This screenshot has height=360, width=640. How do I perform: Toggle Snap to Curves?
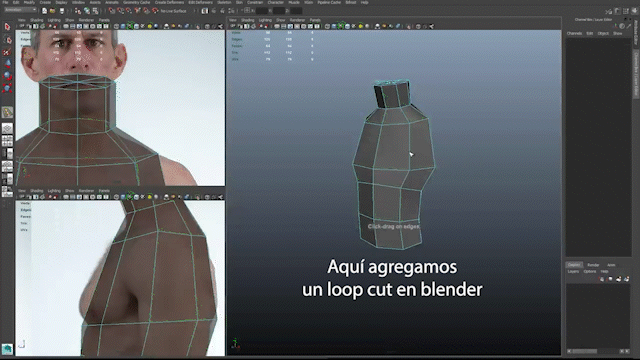pos(121,11)
